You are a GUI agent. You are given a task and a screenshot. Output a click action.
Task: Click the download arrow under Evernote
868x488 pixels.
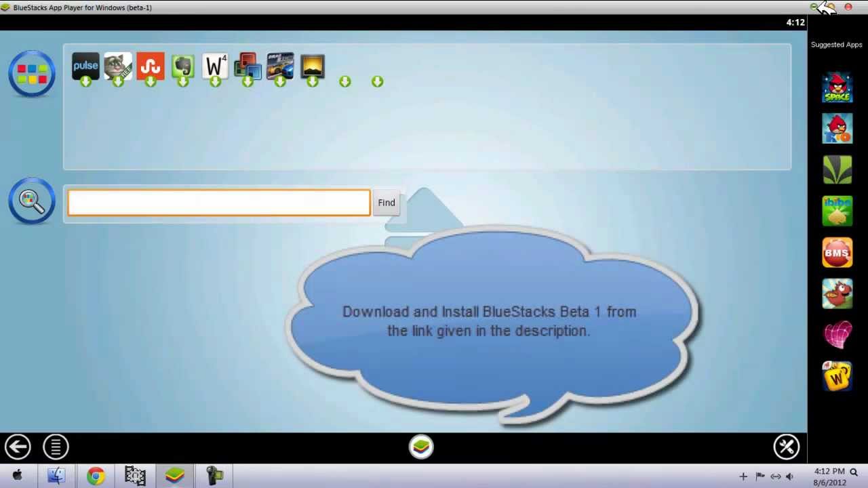pyautogui.click(x=183, y=81)
